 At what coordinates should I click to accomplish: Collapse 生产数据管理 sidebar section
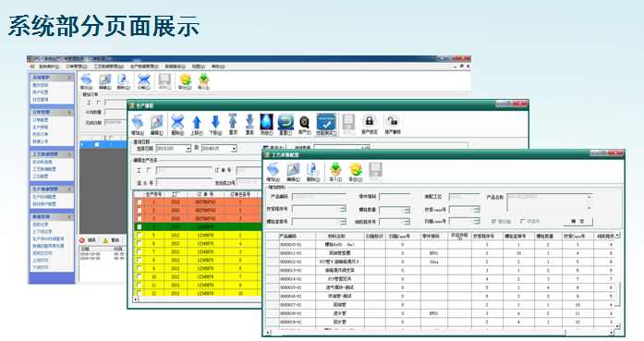click(x=69, y=189)
